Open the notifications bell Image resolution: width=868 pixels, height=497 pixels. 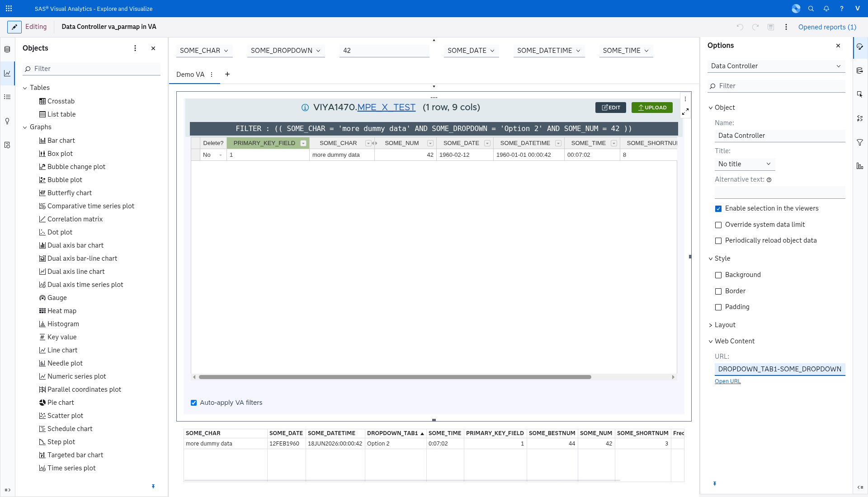[x=826, y=9]
